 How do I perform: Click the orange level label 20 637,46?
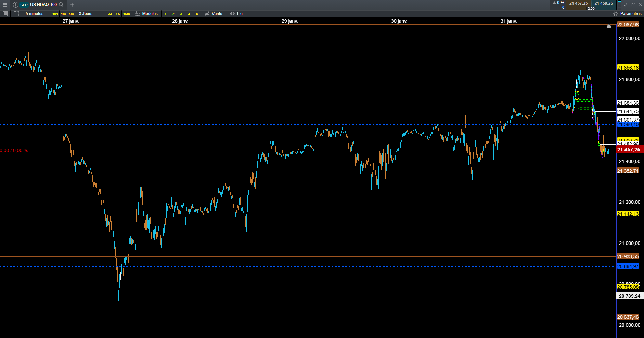(x=628, y=317)
